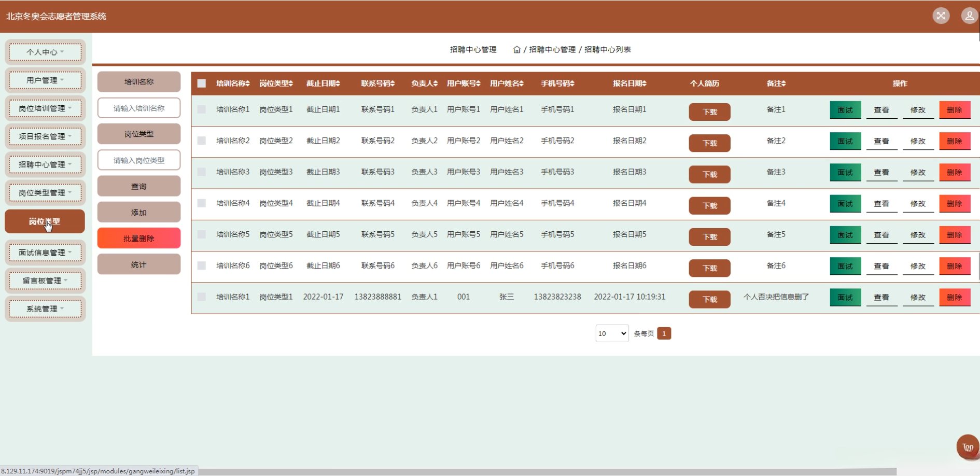The image size is (980, 476).
Task: Expand the 项目报名管理 sidebar menu
Action: pos(45,136)
